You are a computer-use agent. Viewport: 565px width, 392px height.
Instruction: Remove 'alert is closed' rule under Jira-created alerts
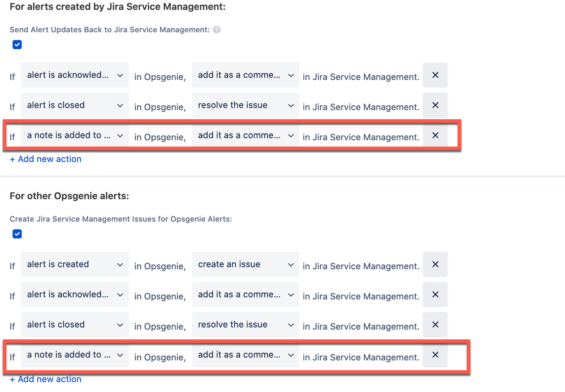click(435, 105)
